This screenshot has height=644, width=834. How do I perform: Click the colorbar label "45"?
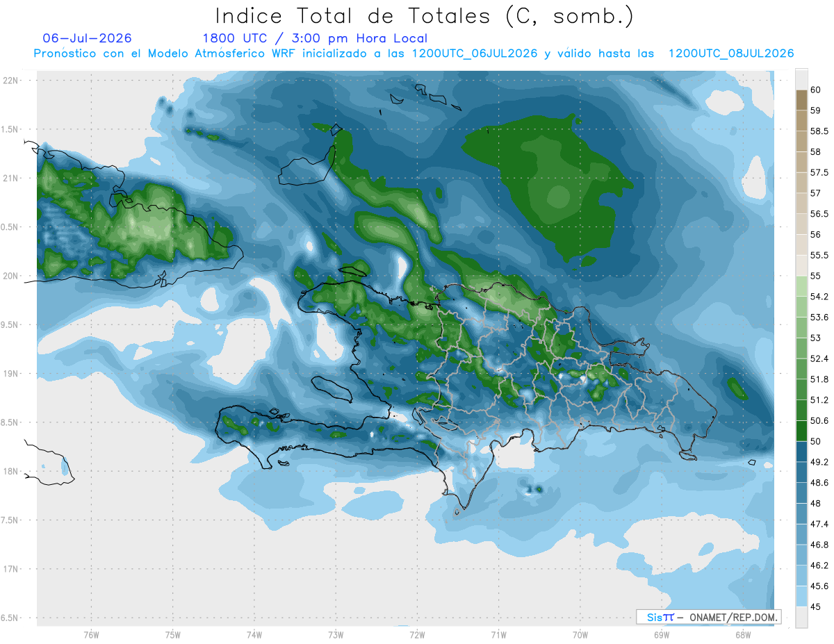tap(815, 606)
